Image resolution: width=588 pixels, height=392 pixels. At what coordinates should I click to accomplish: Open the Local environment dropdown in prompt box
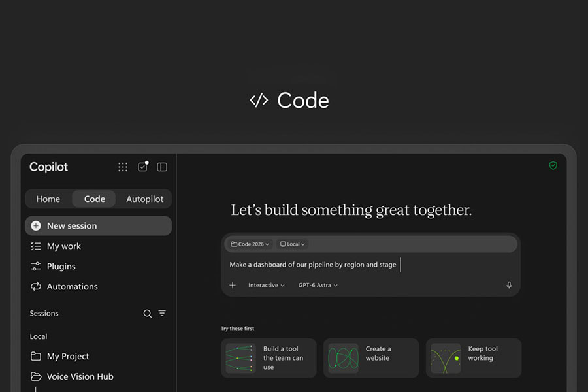tap(293, 244)
